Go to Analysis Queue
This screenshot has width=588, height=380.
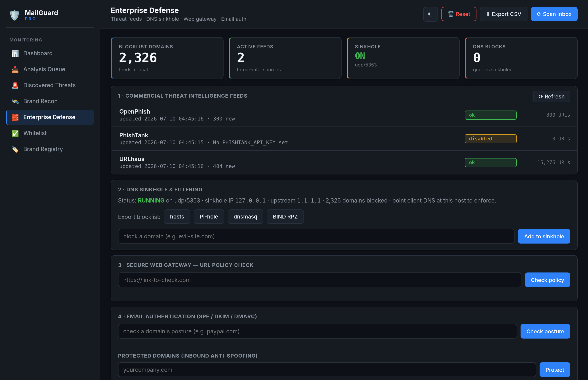coord(50,69)
